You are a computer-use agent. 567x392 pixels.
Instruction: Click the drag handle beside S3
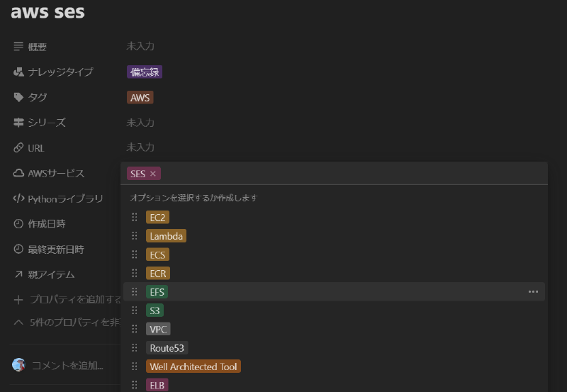tap(135, 310)
